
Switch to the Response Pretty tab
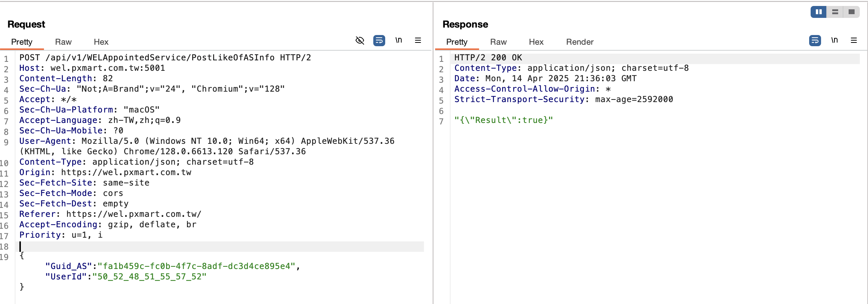(x=457, y=42)
